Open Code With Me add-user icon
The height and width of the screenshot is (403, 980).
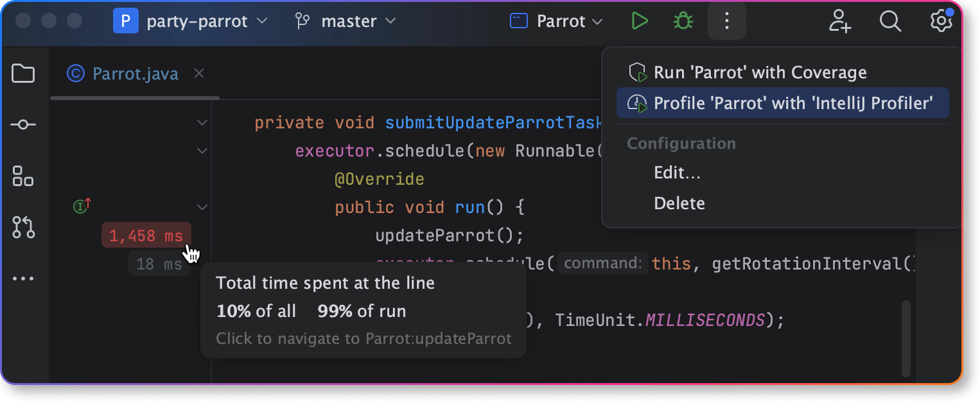(x=839, y=21)
